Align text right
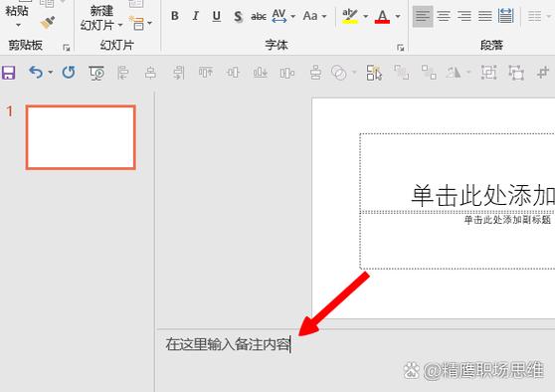The image size is (555, 392). click(x=464, y=16)
